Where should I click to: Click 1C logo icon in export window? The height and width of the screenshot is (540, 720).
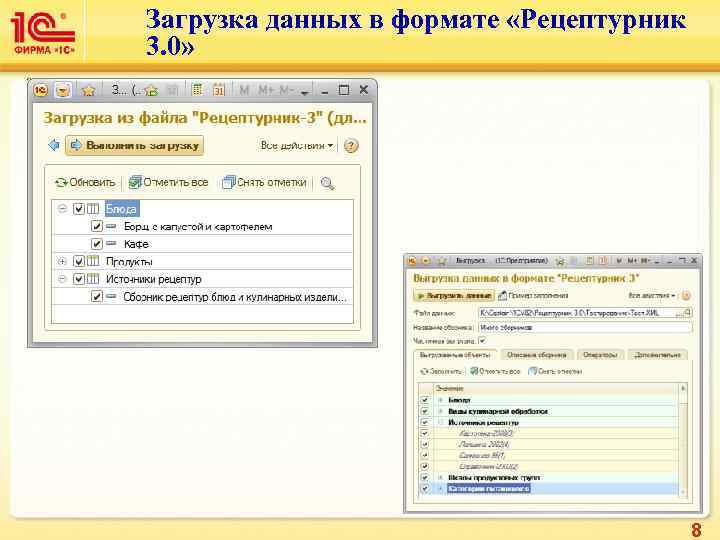point(412,260)
